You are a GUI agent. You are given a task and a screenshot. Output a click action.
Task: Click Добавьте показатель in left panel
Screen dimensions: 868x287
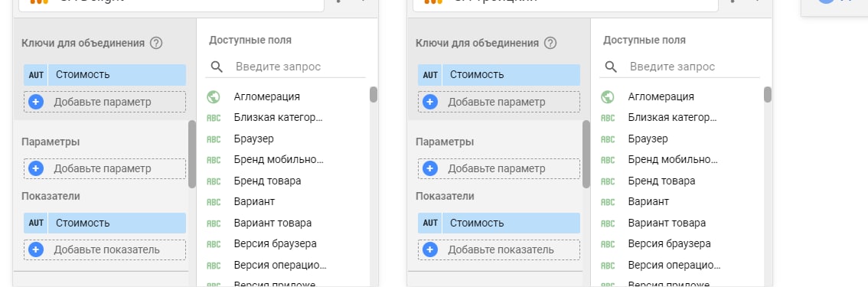coord(105,250)
